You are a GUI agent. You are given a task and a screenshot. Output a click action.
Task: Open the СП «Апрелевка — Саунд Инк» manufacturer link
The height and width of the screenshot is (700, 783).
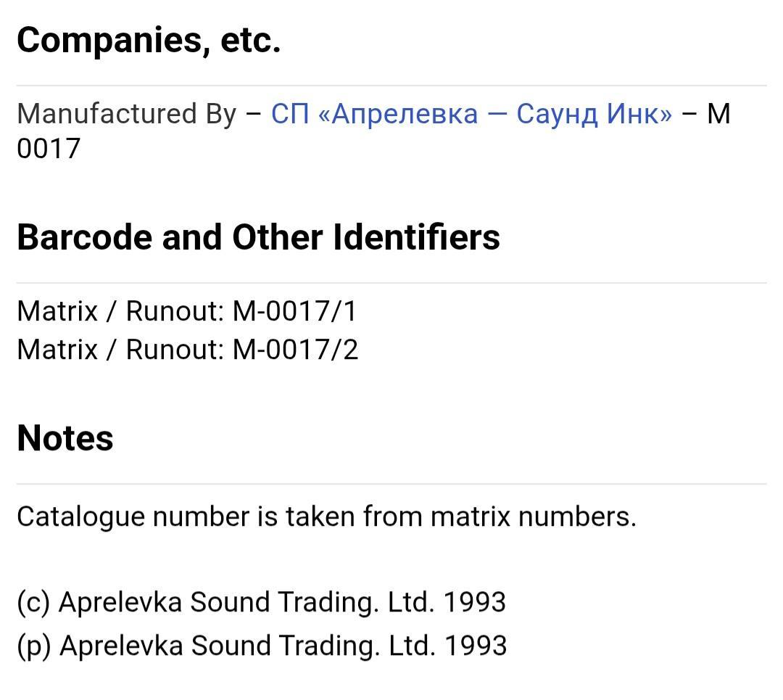pyautogui.click(x=471, y=114)
